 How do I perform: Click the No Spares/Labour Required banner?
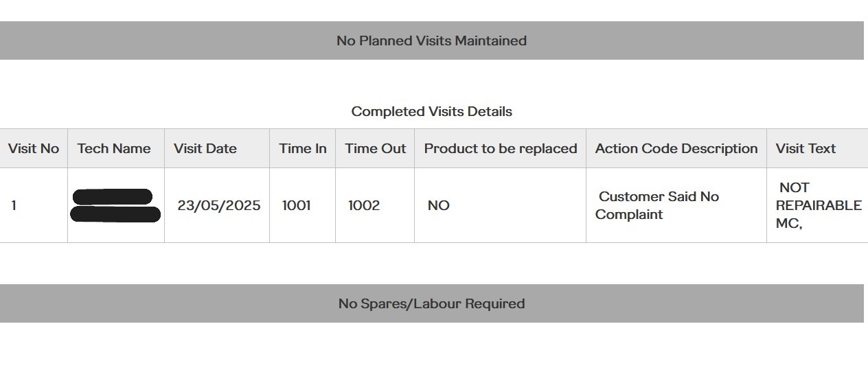tap(431, 303)
